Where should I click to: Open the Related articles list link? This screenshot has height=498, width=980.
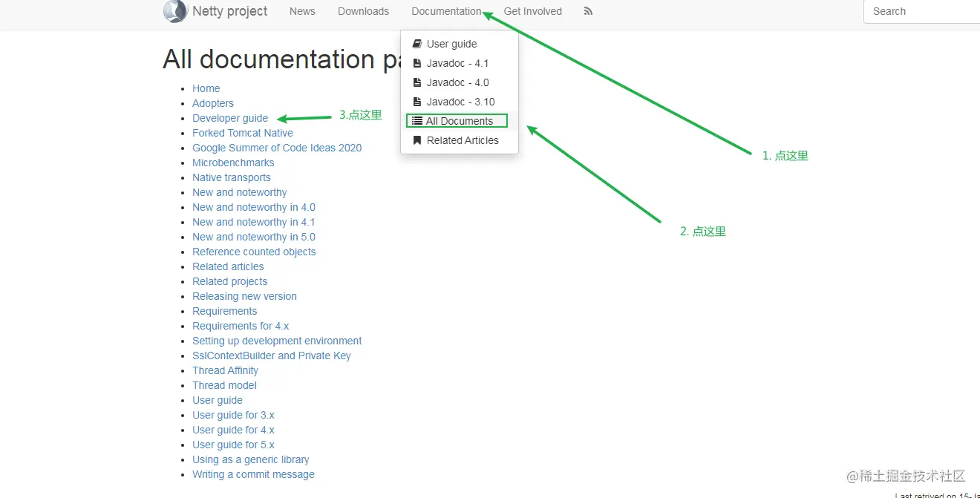(228, 266)
